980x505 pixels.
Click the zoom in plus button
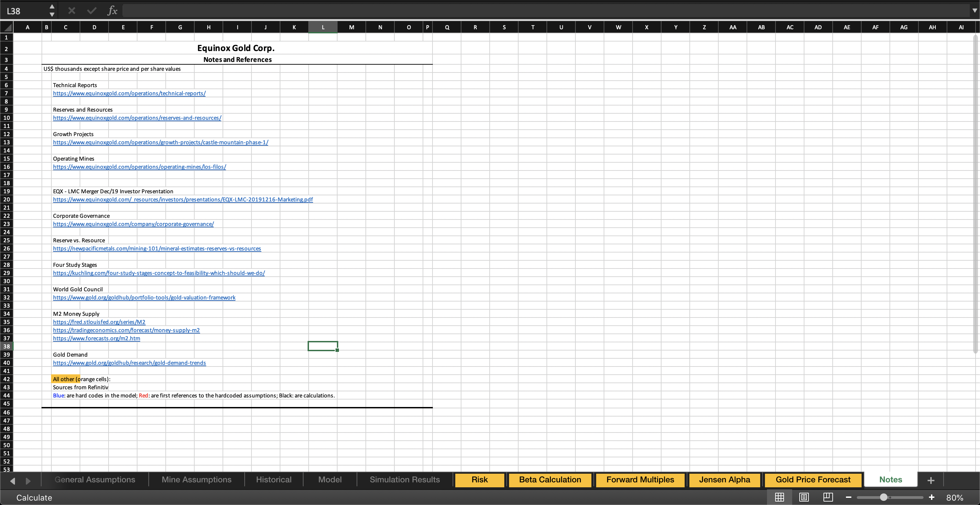932,498
